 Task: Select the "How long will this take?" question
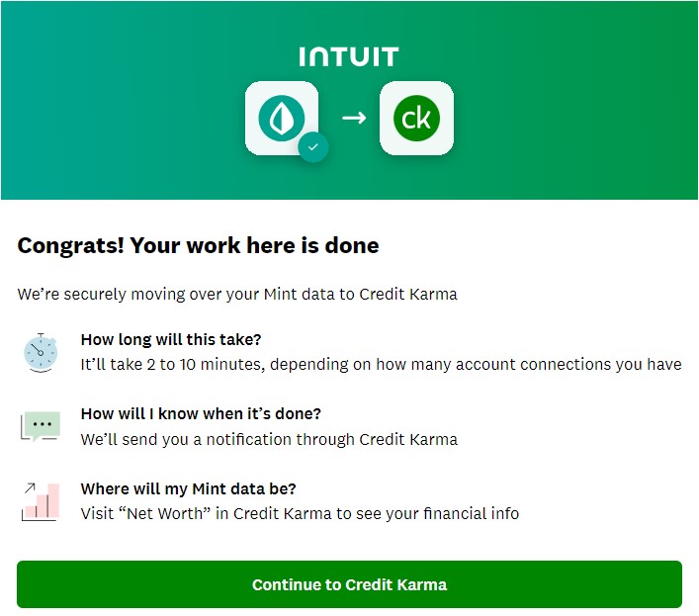[171, 339]
